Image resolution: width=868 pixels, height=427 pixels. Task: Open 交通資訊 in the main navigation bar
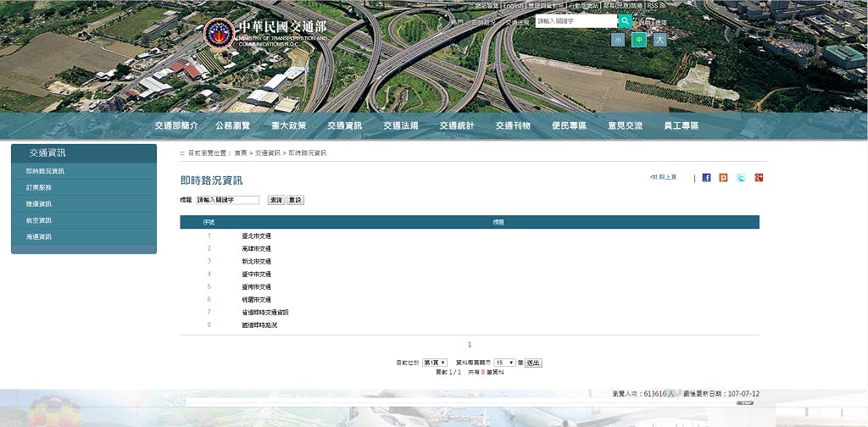pyautogui.click(x=344, y=125)
